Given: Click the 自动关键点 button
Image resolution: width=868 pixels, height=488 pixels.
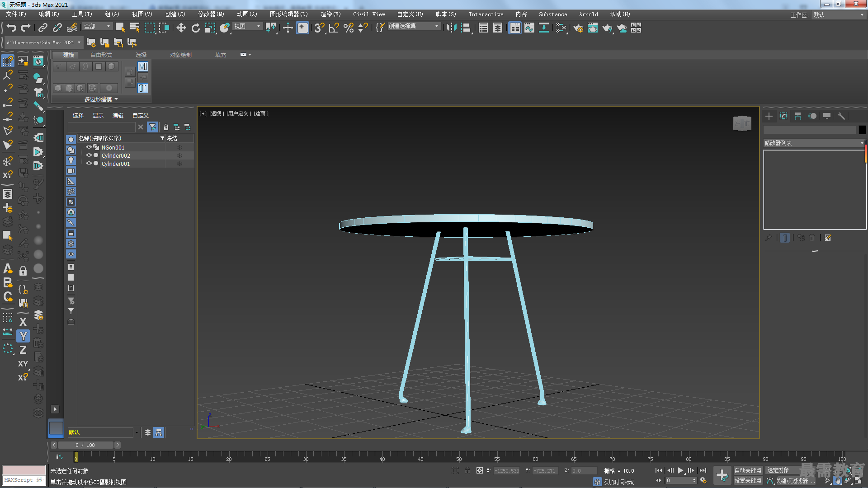Looking at the screenshot, I should point(748,470).
